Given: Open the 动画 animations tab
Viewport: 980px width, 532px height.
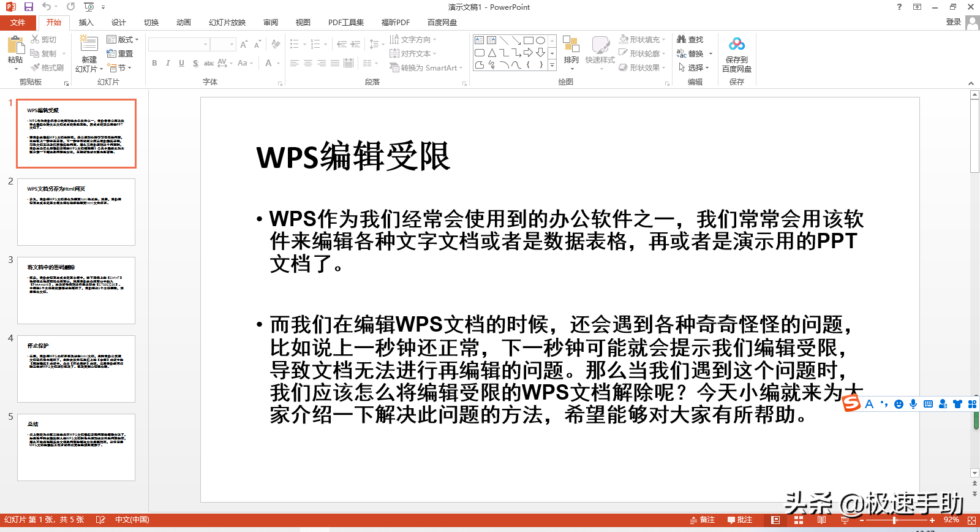Looking at the screenshot, I should coord(184,23).
